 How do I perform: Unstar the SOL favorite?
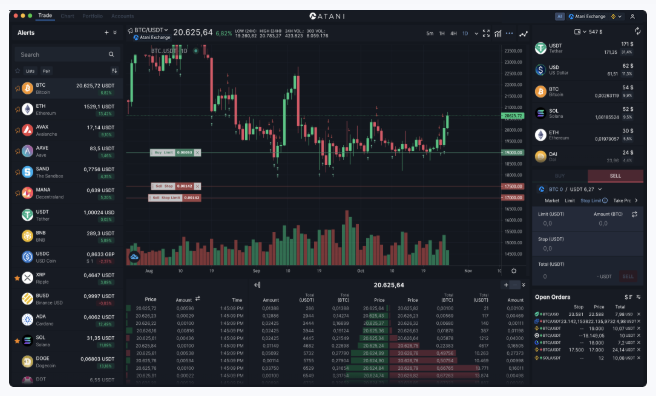pyautogui.click(x=17, y=341)
